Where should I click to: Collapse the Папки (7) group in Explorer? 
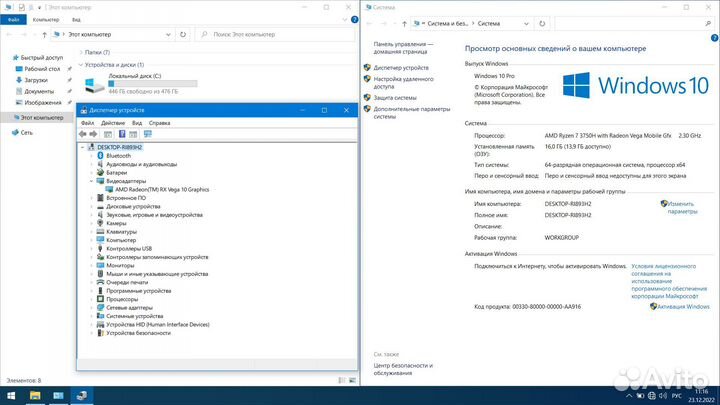click(x=80, y=51)
